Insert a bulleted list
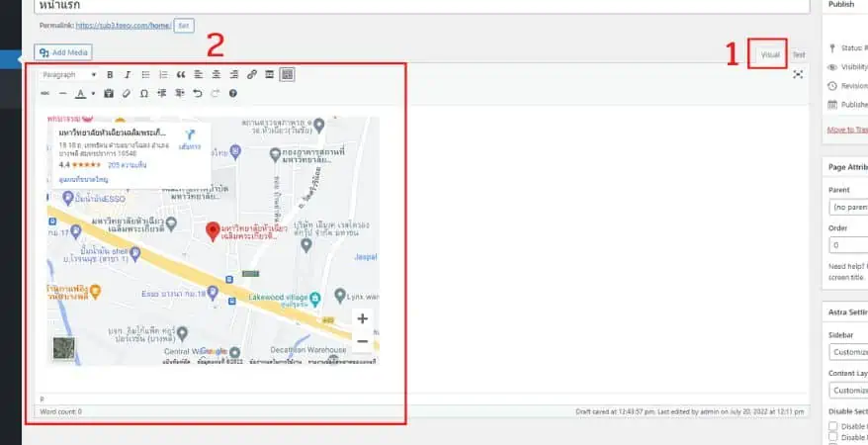 (x=145, y=75)
